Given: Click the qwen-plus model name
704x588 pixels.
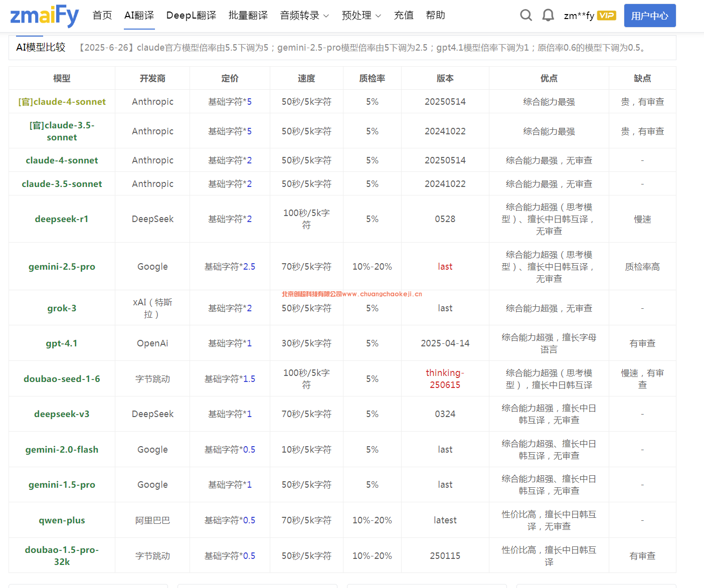Looking at the screenshot, I should coord(62,520).
